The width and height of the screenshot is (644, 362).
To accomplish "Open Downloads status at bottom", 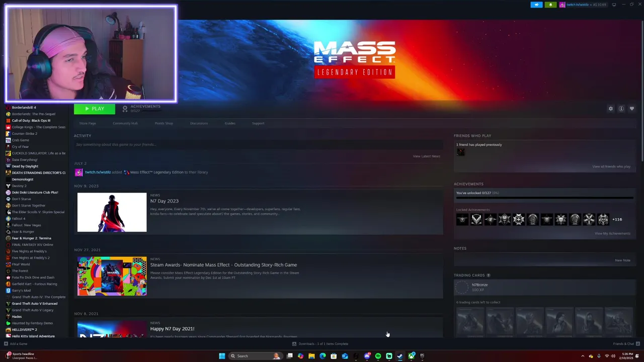I will tap(320, 344).
